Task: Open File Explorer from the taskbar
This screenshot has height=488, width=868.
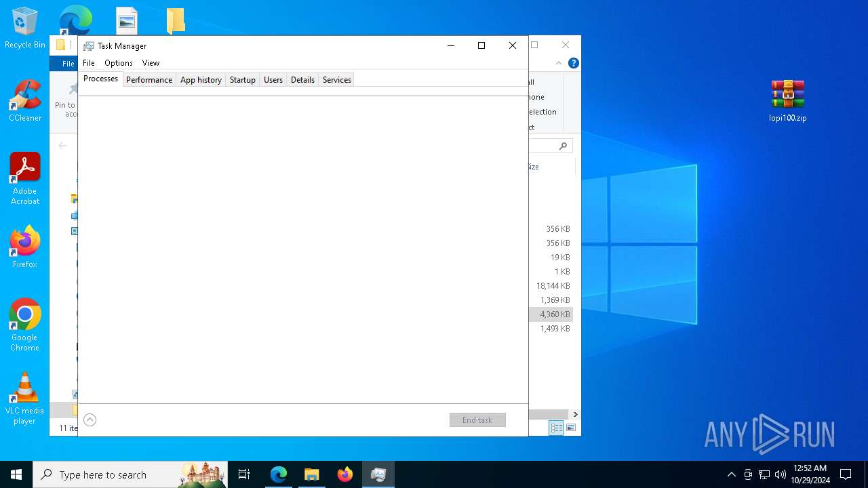Action: coord(312,474)
